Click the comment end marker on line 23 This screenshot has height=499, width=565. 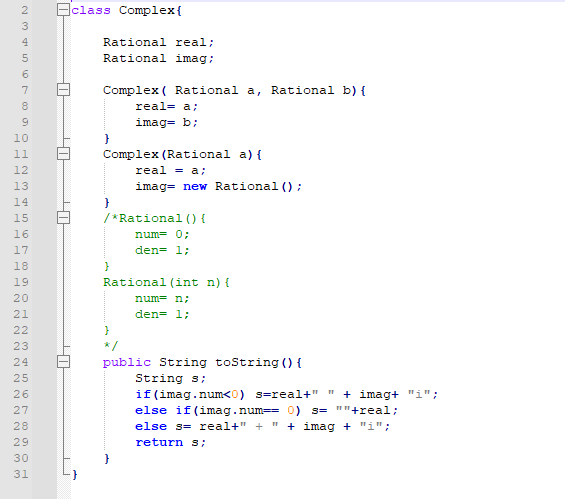click(111, 346)
